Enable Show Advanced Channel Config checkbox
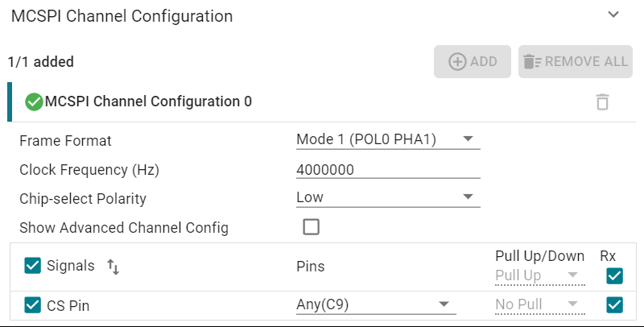This screenshot has width=644, height=327. pyautogui.click(x=311, y=227)
